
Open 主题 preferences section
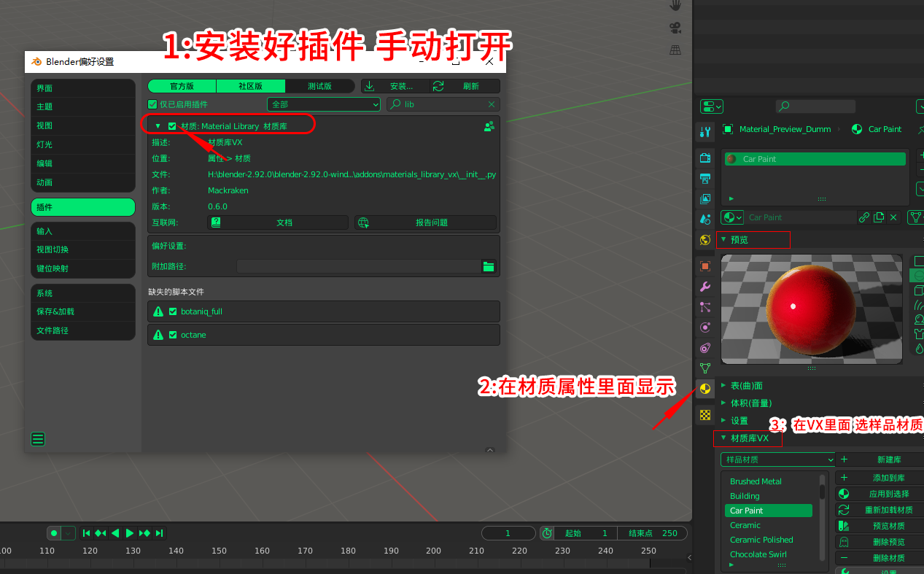pyautogui.click(x=83, y=106)
